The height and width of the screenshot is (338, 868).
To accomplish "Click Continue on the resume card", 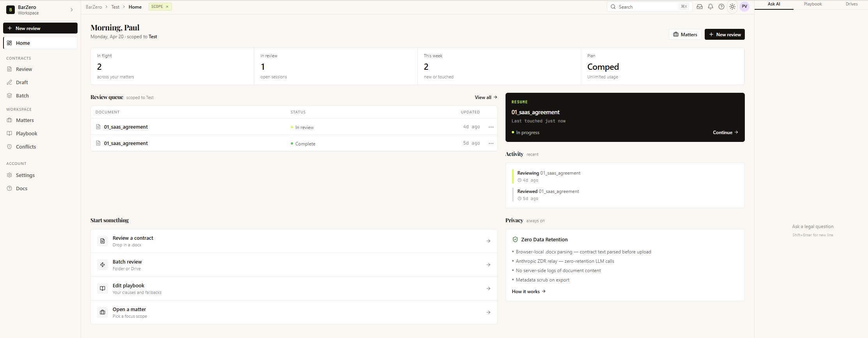I will click(725, 133).
